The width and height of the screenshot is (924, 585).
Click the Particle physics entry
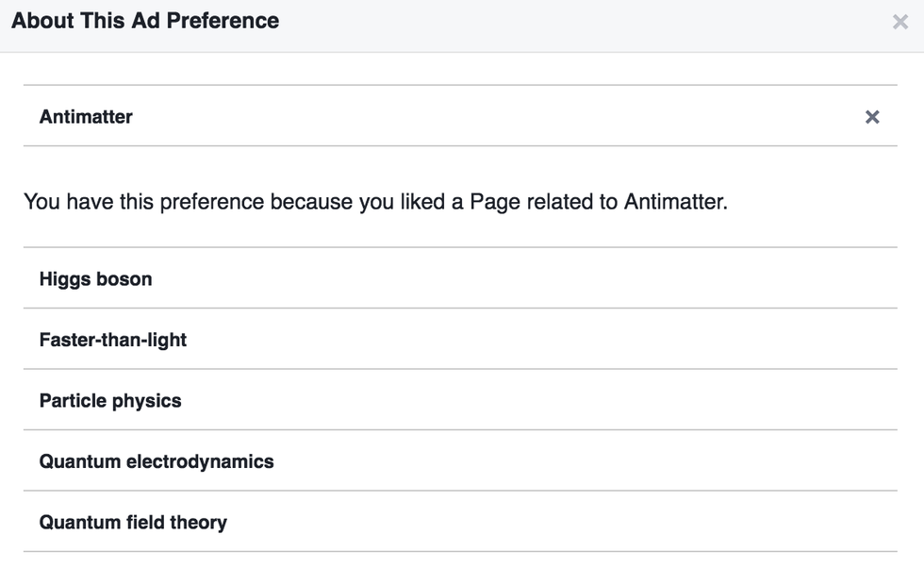[x=110, y=401]
